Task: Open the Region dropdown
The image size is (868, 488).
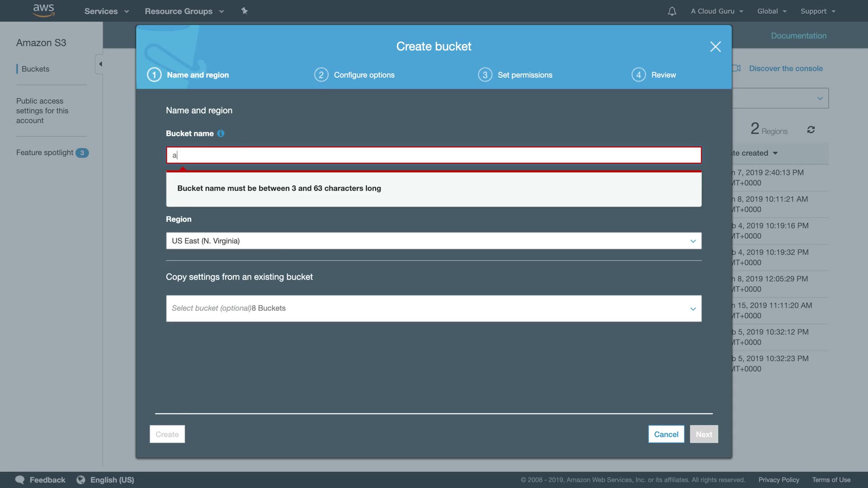Action: [433, 241]
